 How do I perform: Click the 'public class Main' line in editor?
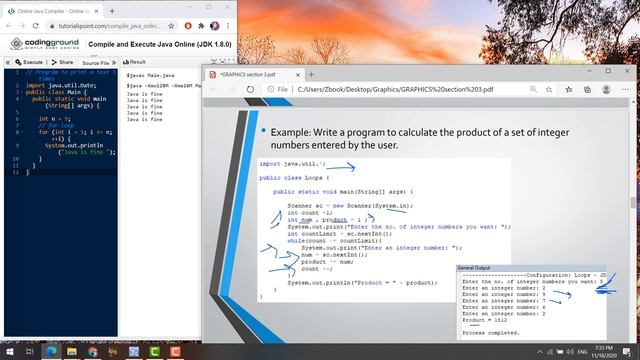coord(56,92)
